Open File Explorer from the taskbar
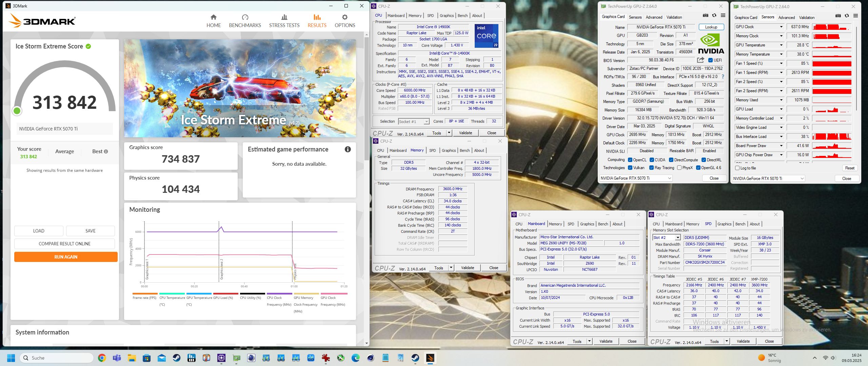 pos(132,358)
